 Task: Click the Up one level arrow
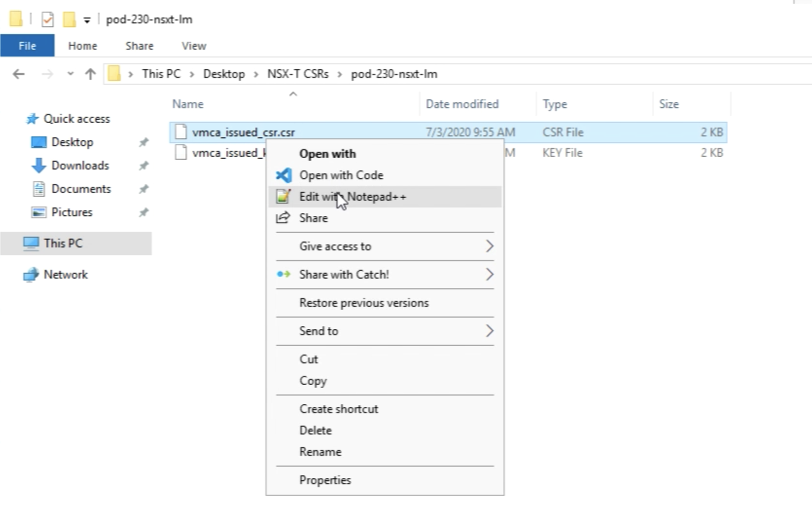[90, 74]
